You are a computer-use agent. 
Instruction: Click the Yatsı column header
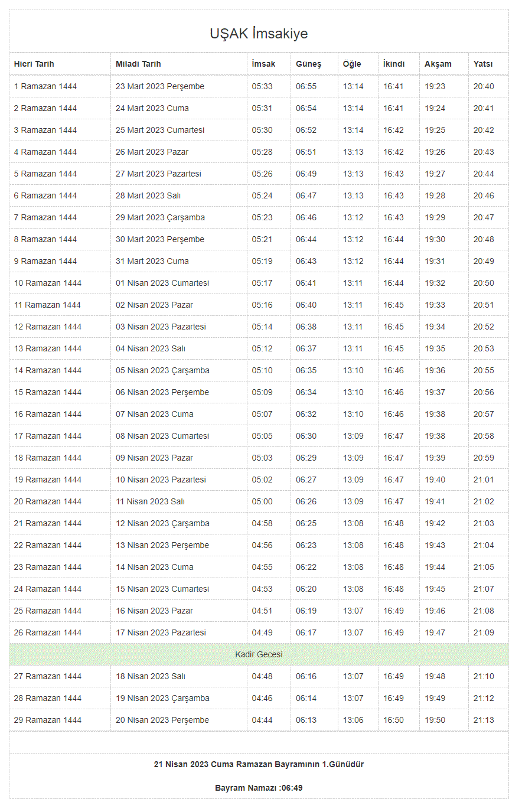click(x=482, y=64)
